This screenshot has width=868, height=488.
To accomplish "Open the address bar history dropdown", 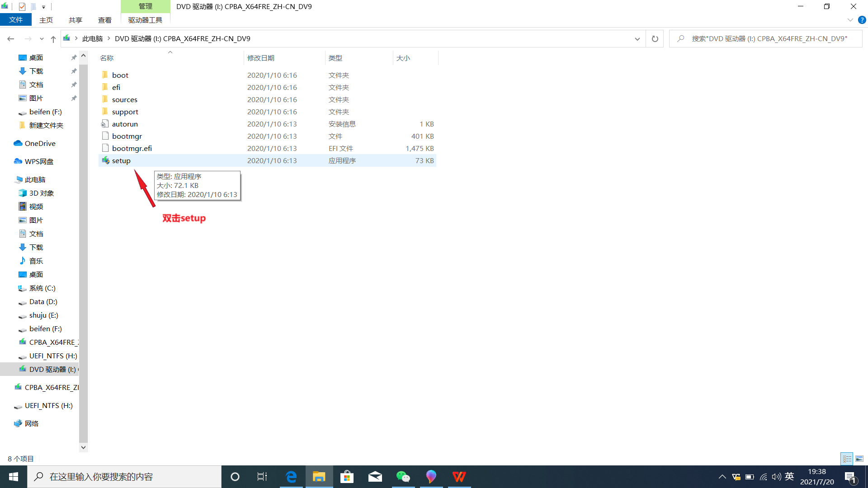I will (x=637, y=39).
